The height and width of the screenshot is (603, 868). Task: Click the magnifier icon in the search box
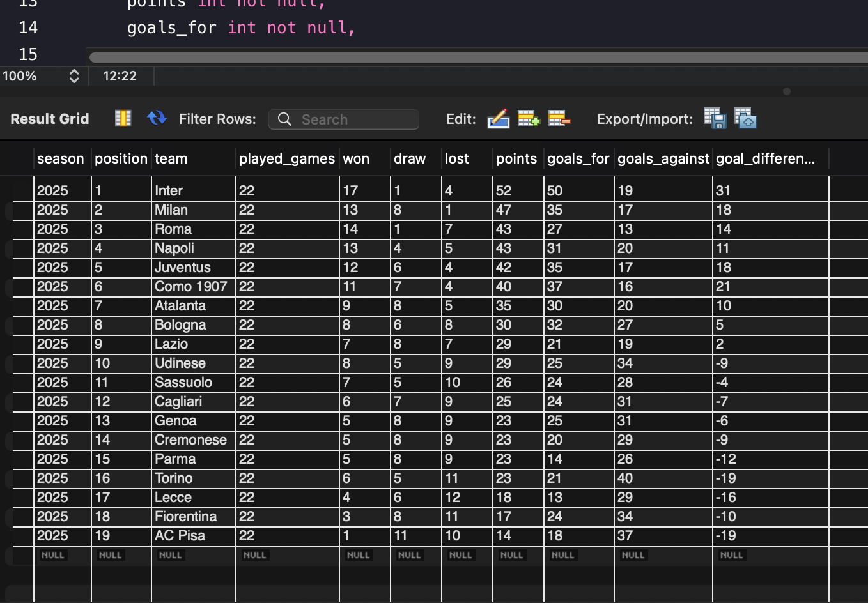click(284, 119)
